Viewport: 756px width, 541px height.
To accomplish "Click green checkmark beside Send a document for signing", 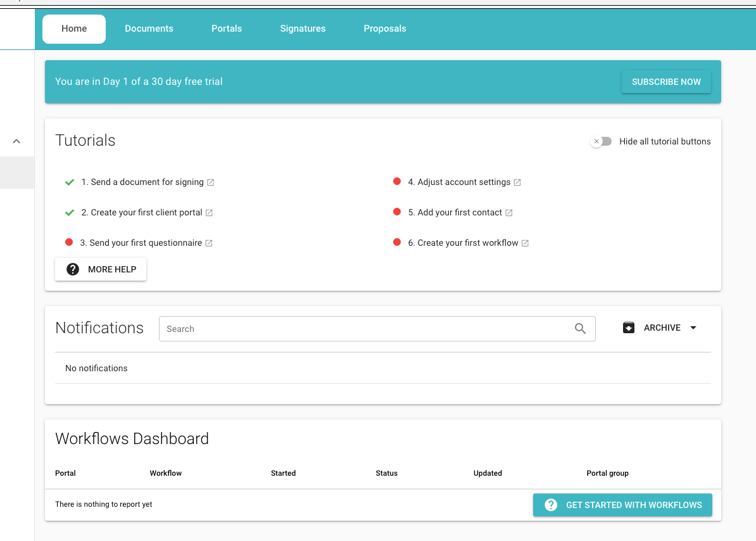I will click(x=70, y=182).
